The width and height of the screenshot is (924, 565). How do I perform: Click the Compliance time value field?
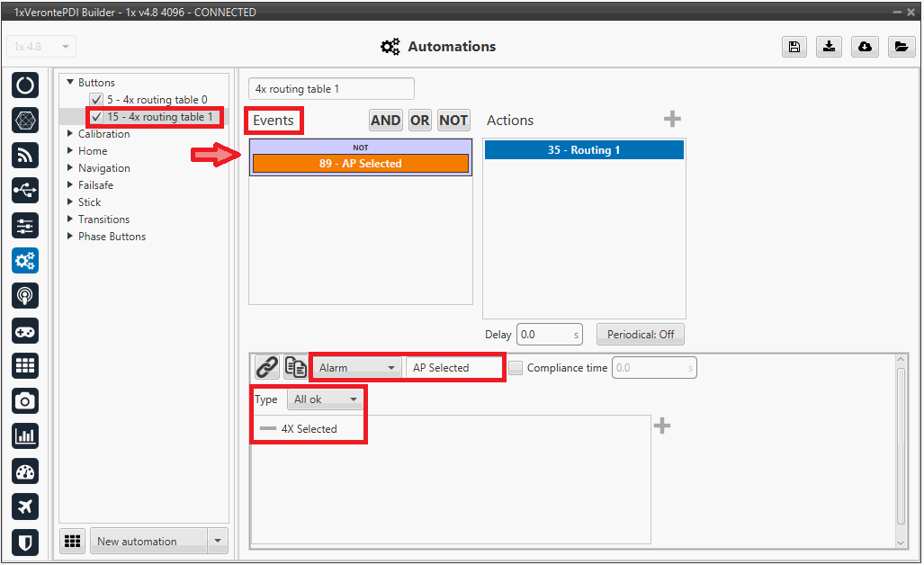pos(654,368)
